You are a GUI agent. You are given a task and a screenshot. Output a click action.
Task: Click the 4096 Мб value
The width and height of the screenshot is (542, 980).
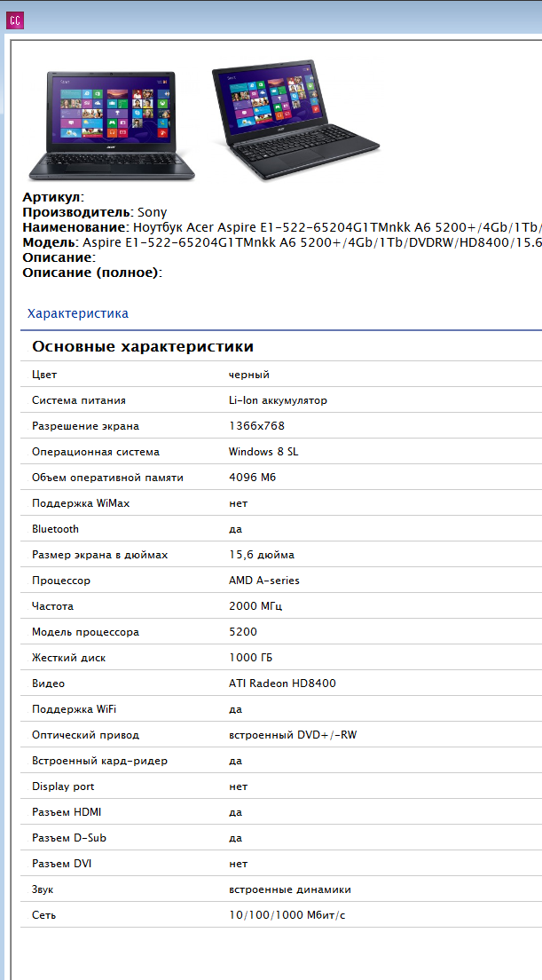coord(252,478)
